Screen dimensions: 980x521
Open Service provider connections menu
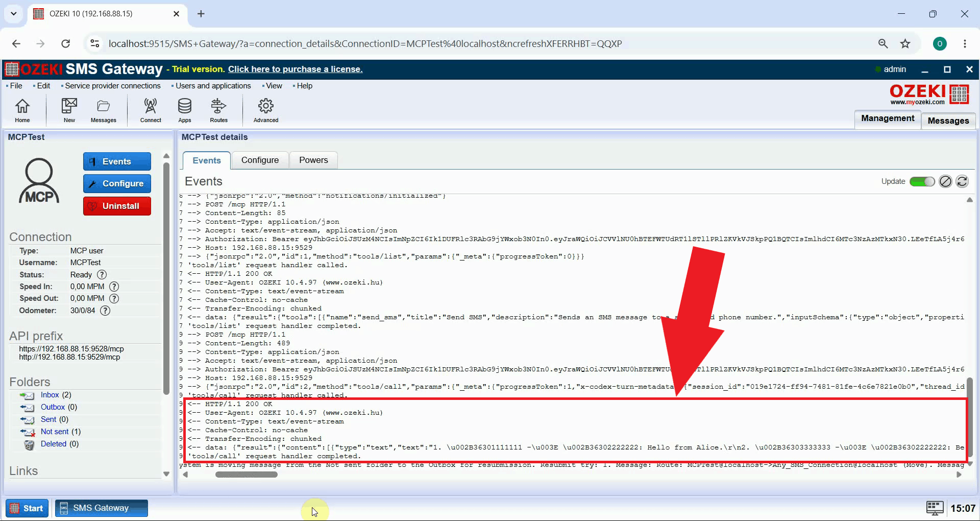pos(112,86)
